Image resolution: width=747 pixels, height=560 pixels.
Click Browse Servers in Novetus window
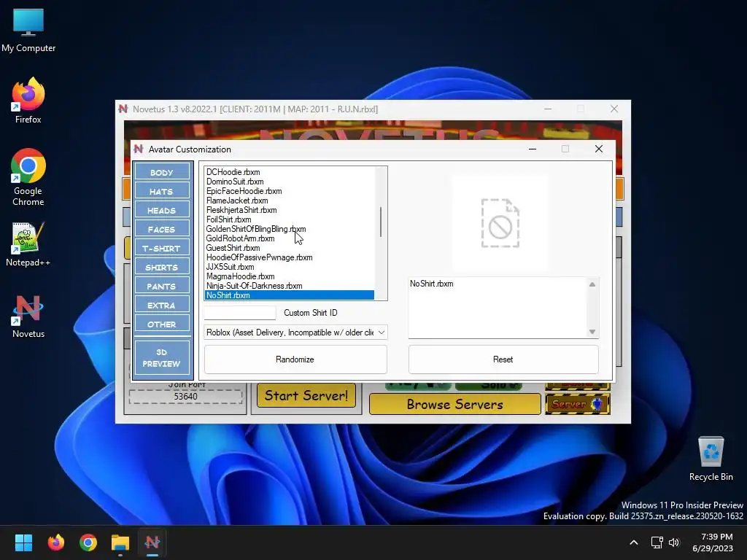click(x=455, y=404)
